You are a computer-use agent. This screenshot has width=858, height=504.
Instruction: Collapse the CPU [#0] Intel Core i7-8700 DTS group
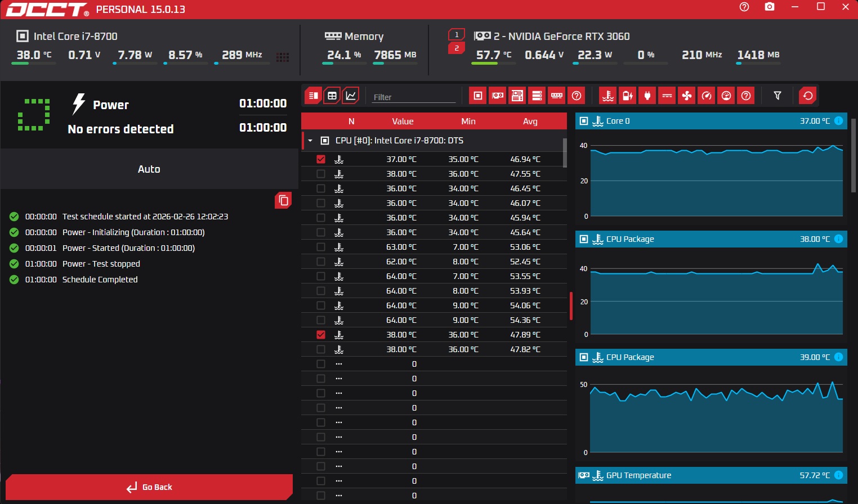coord(310,141)
